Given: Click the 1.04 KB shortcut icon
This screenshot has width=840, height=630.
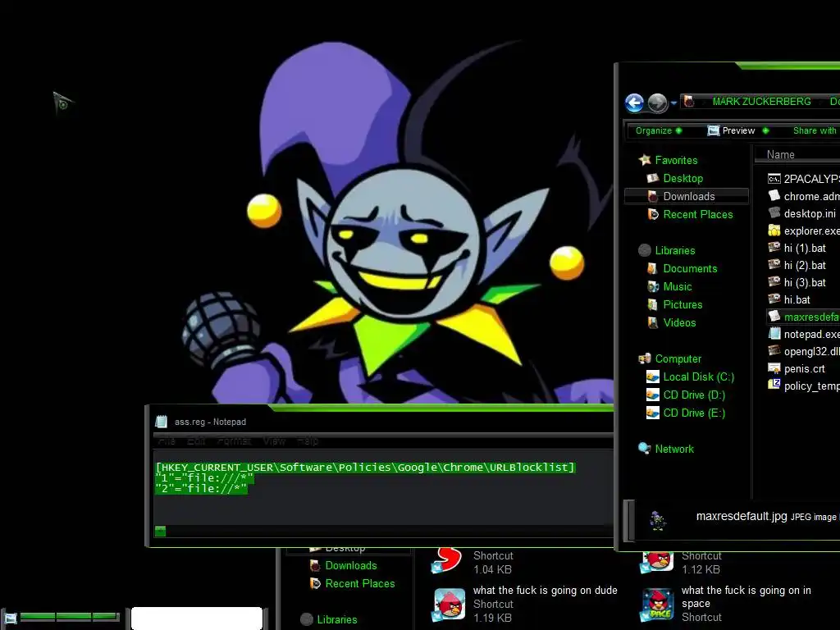Looking at the screenshot, I should click(448, 561).
